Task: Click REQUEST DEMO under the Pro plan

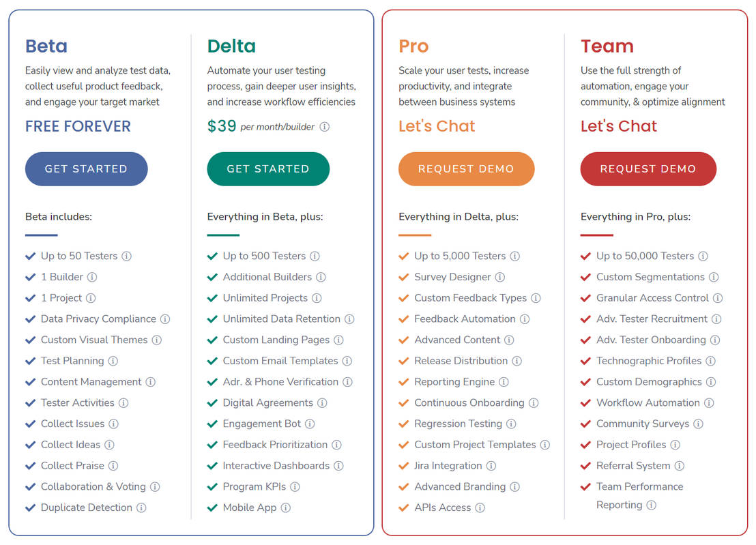Action: pyautogui.click(x=466, y=168)
